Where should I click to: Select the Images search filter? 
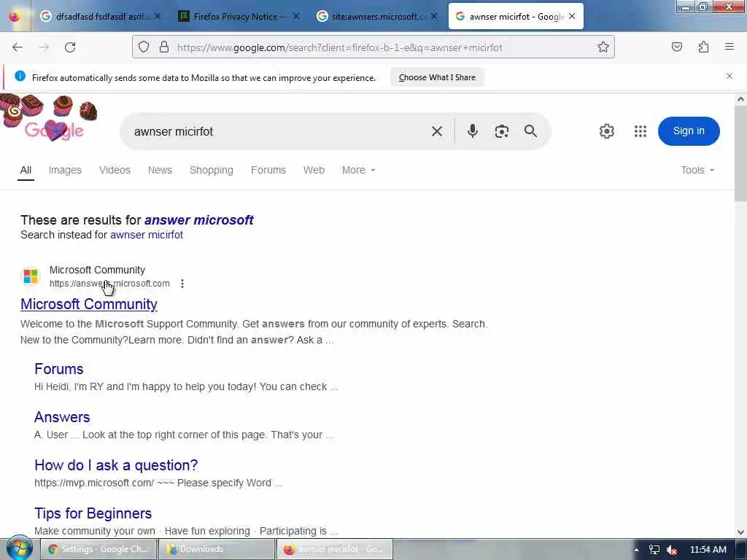(65, 170)
